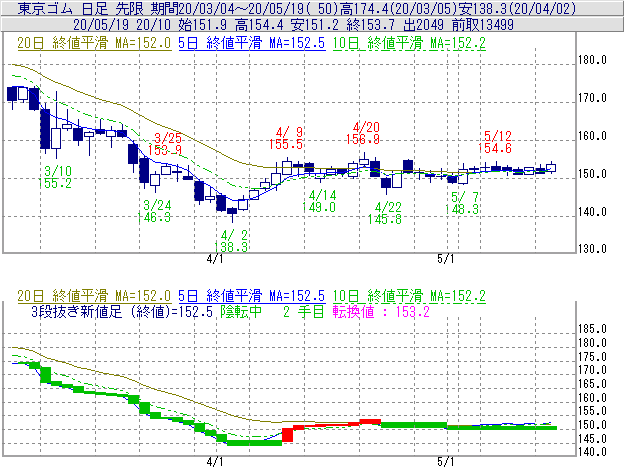Click the 130.0 price axis label in upper chart
Viewport: 624px width, 474px height.
point(593,249)
